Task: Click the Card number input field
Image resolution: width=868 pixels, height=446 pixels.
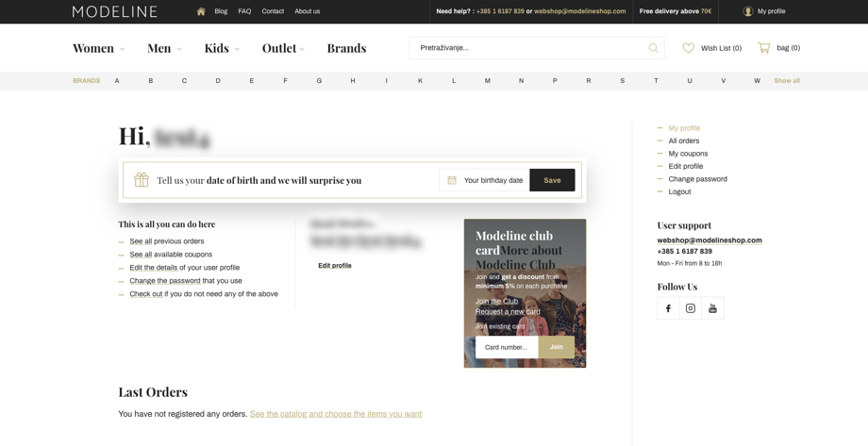Action: coord(507,348)
